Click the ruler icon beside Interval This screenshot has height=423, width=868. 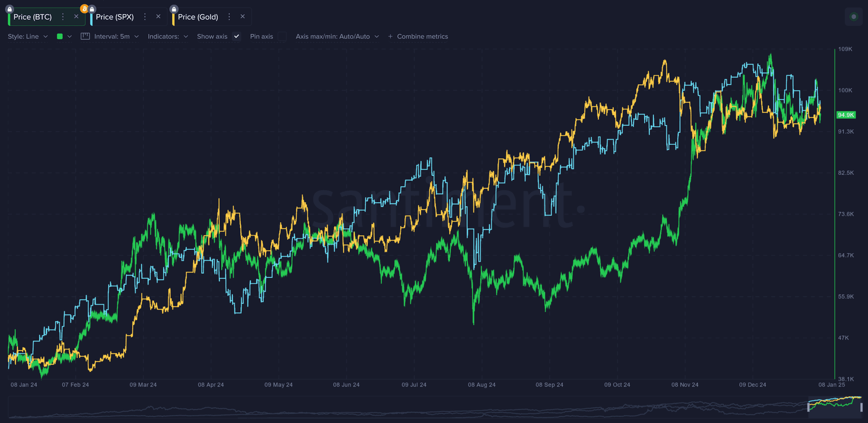85,36
